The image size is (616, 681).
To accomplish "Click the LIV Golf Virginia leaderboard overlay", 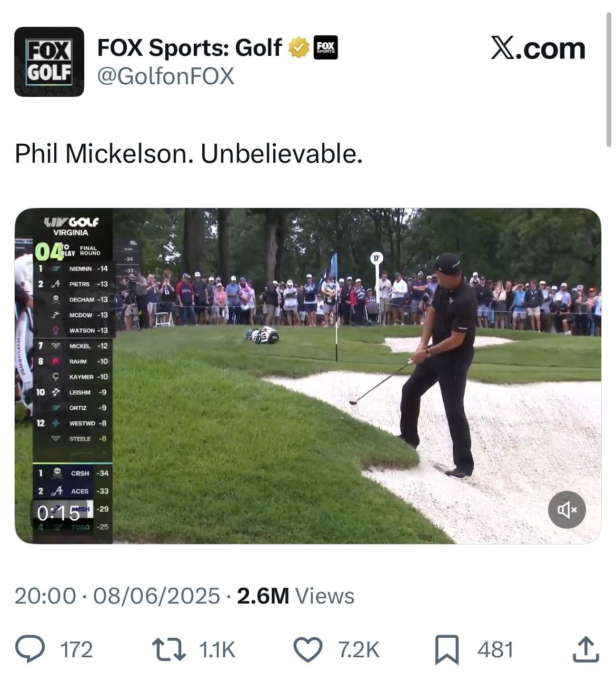I will point(73,376).
